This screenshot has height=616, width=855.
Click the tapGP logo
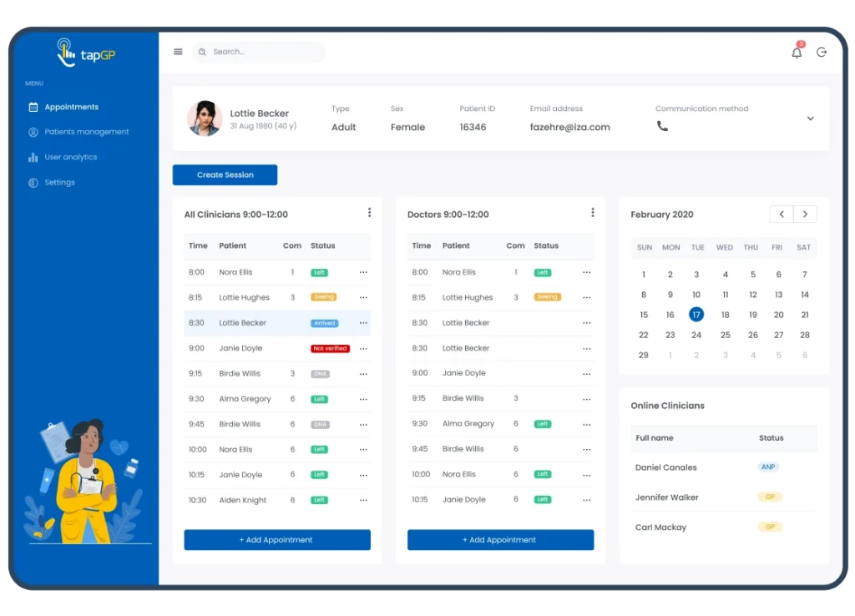point(85,53)
